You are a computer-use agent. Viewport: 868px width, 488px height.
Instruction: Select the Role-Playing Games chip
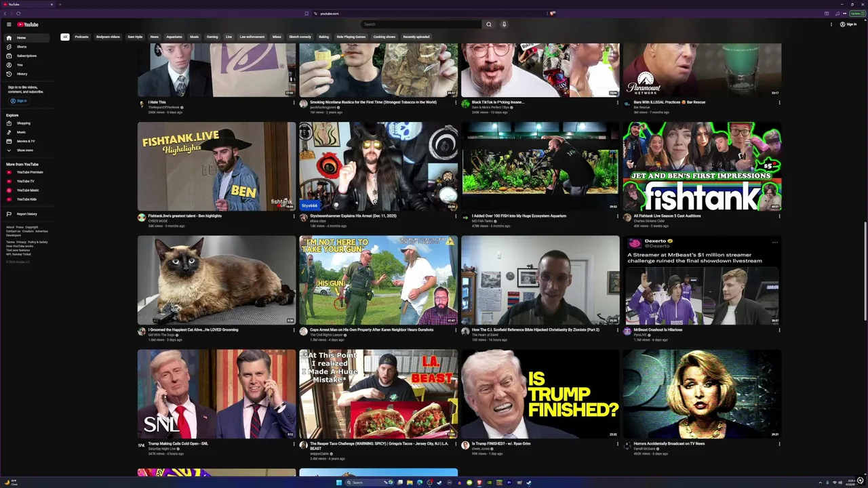point(351,37)
